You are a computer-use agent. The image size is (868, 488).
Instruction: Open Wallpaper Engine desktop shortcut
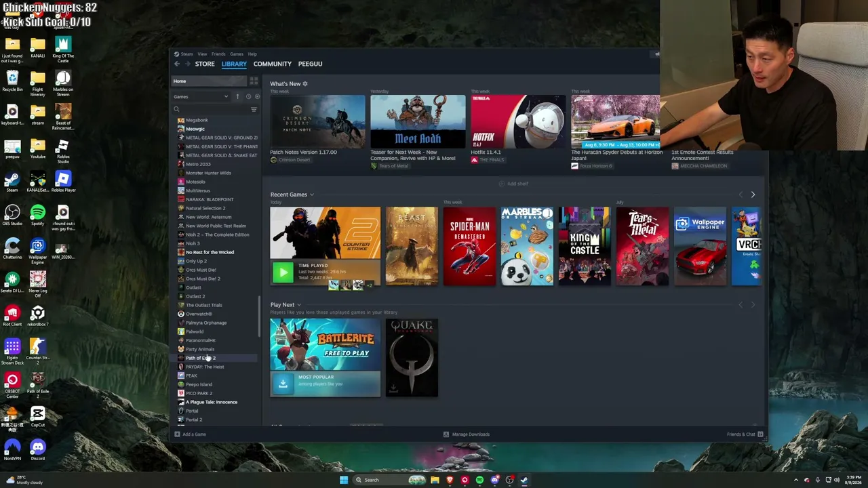point(37,249)
